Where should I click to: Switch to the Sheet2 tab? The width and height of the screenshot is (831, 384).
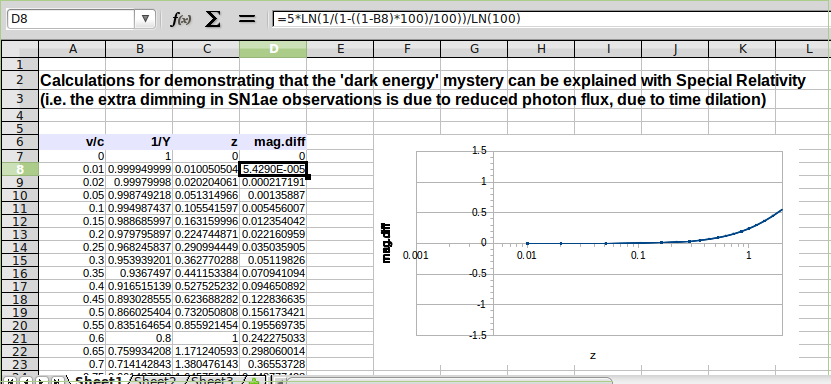pyautogui.click(x=154, y=380)
